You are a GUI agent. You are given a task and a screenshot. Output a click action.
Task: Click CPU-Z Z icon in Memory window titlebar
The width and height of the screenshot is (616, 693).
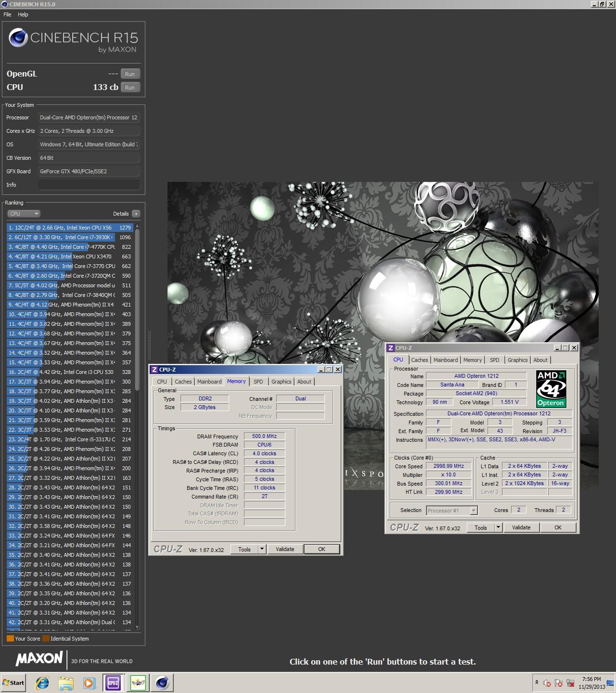154,370
